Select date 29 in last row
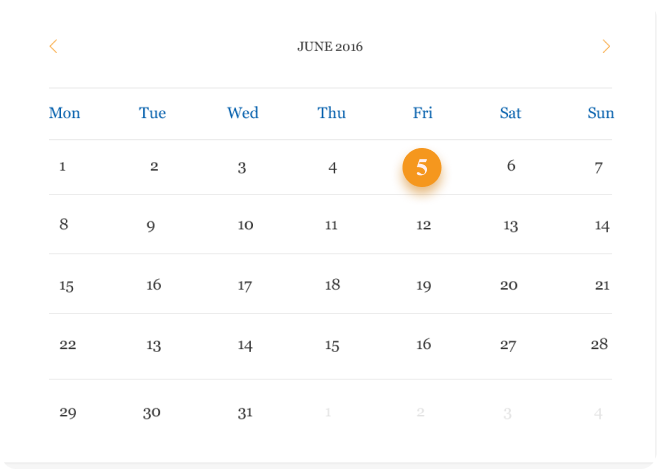 [67, 412]
